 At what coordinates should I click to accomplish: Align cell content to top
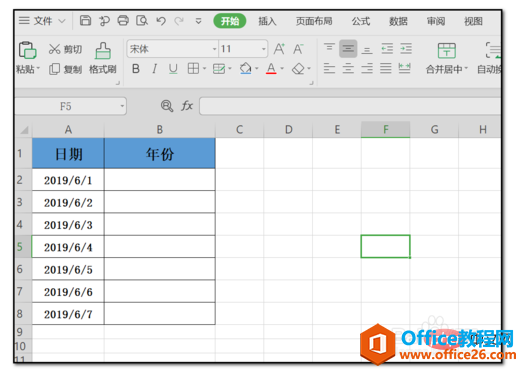[x=330, y=48]
